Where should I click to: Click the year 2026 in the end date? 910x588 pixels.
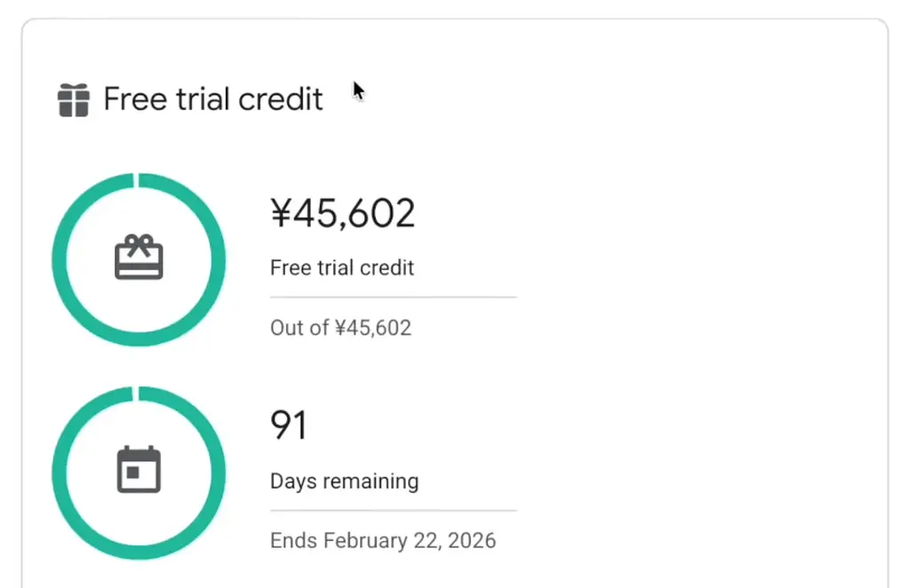(x=472, y=540)
